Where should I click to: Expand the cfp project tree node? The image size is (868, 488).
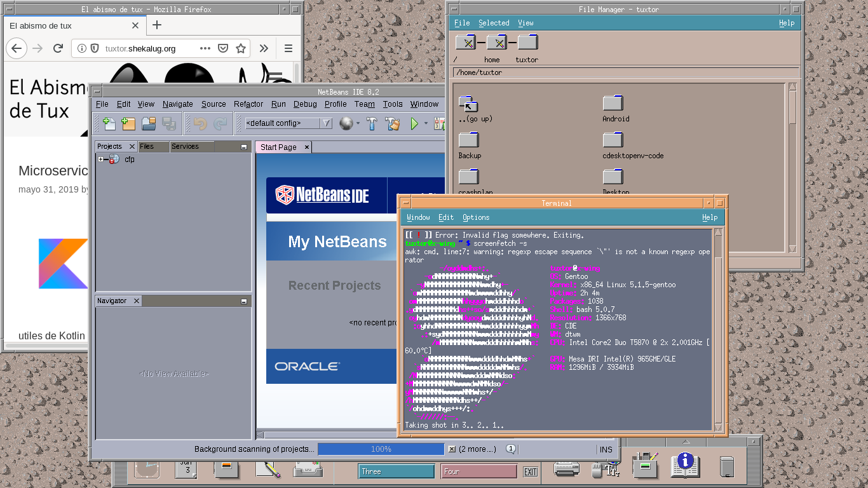[x=100, y=159]
